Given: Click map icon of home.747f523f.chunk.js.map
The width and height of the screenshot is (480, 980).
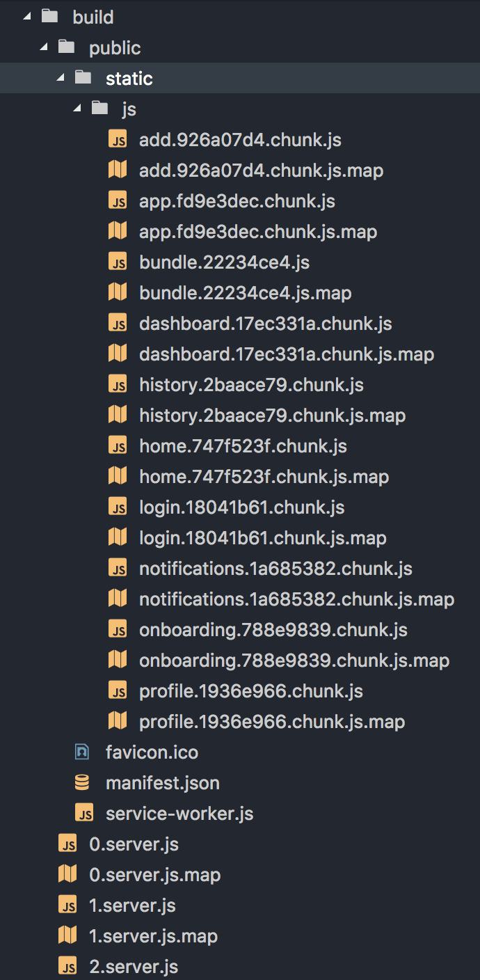Looking at the screenshot, I should [118, 476].
